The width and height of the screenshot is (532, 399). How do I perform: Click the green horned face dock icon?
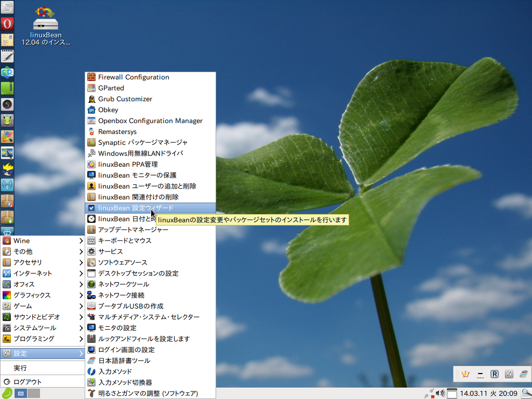click(7, 121)
